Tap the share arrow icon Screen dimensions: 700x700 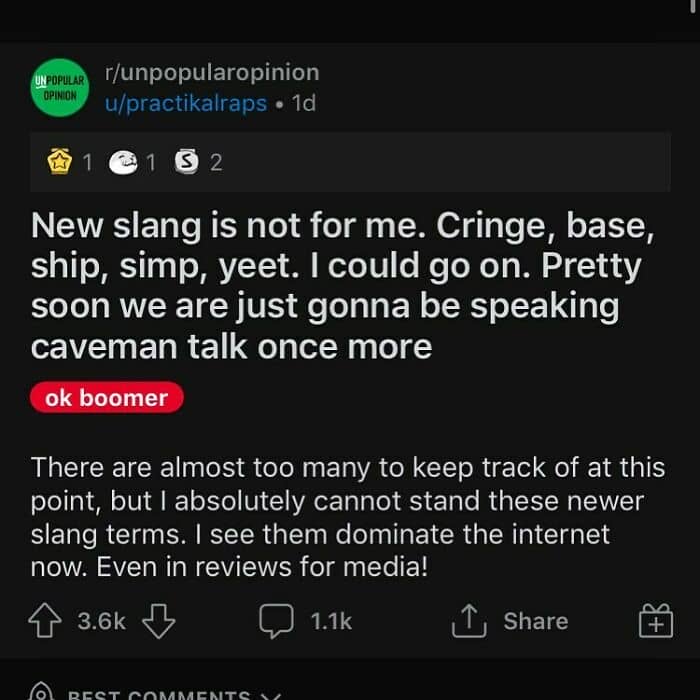[469, 620]
